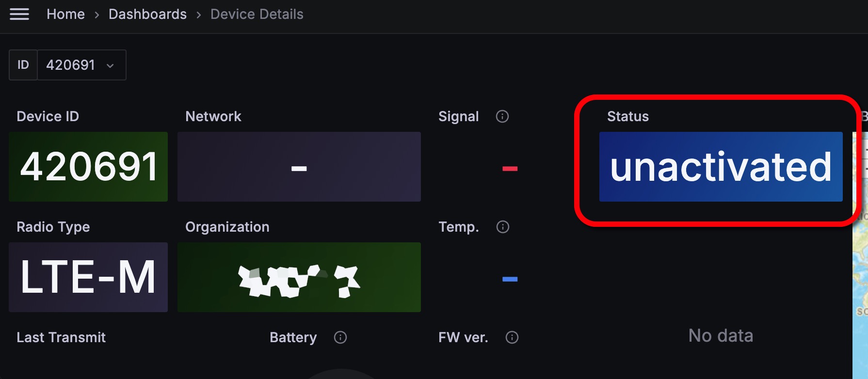
Task: Click the Network panel title
Action: (213, 116)
